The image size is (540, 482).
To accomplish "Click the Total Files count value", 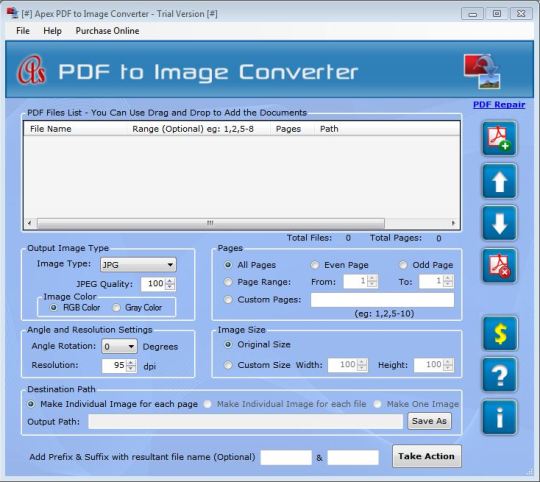I will [x=348, y=238].
